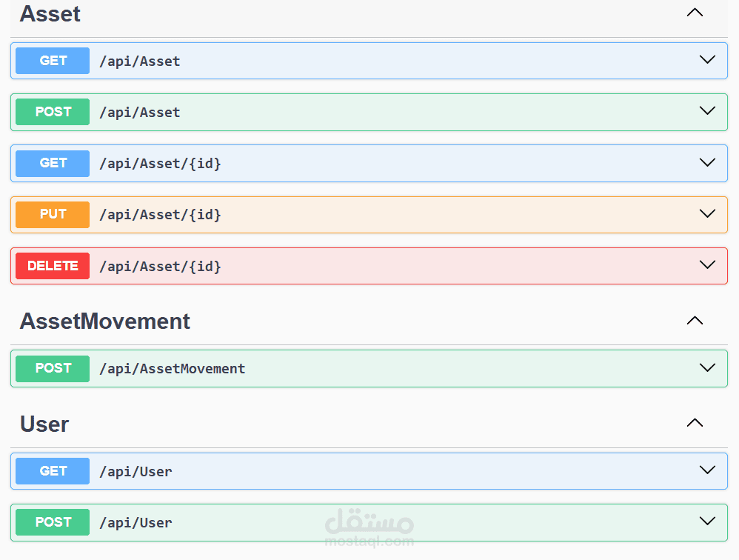The width and height of the screenshot is (739, 560).
Task: Click the POST badge for /api/User
Action: [x=53, y=521]
